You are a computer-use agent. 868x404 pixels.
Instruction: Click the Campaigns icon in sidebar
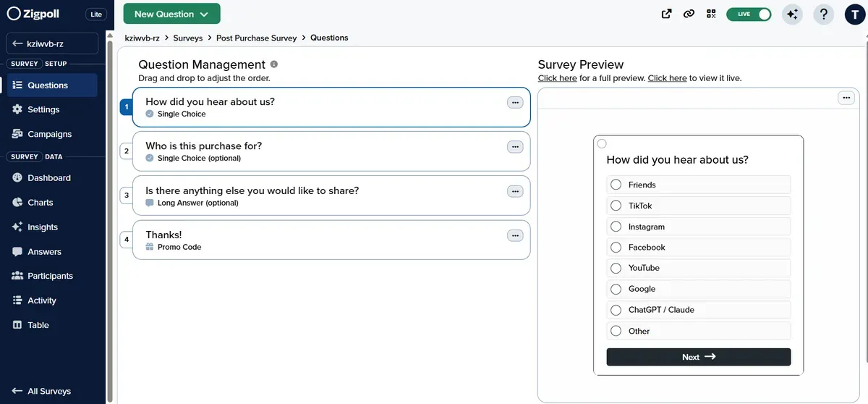pyautogui.click(x=17, y=134)
